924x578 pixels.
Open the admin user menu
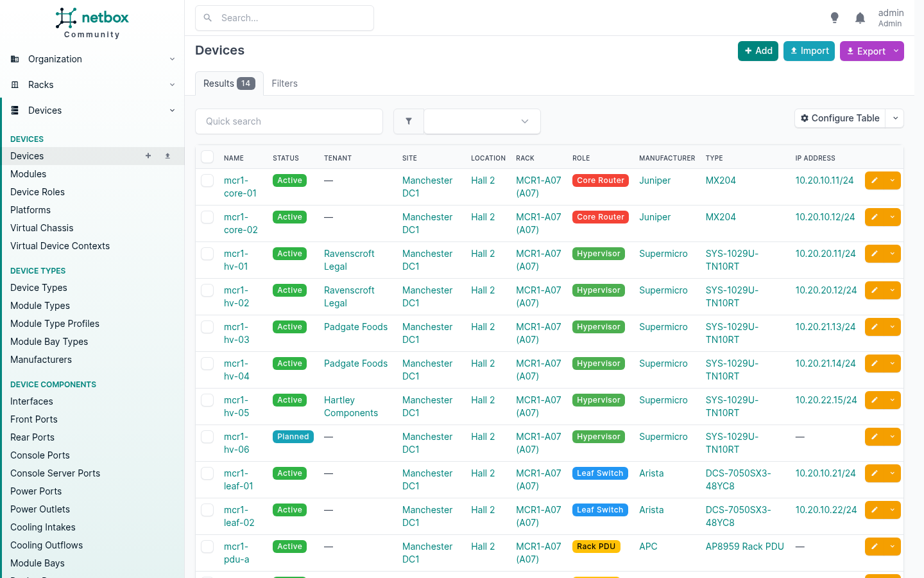click(891, 18)
